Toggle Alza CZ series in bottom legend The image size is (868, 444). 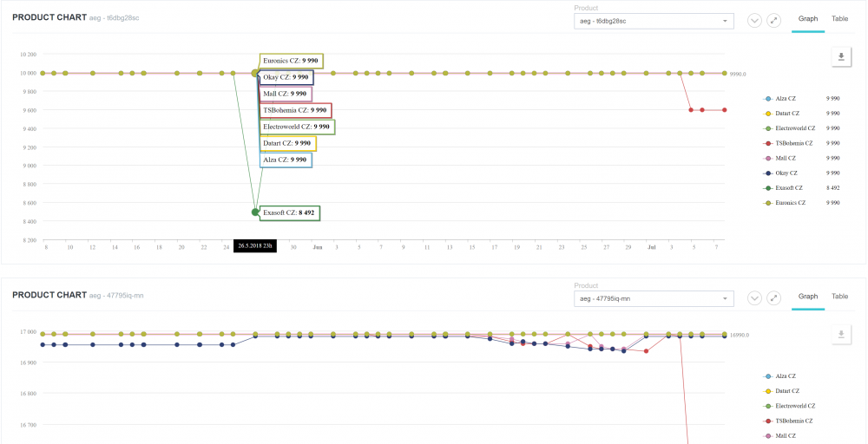pyautogui.click(x=780, y=376)
